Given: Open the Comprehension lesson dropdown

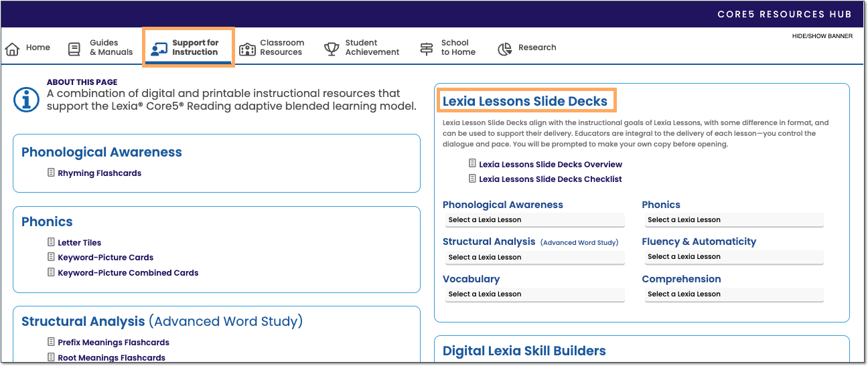Looking at the screenshot, I should pos(733,294).
